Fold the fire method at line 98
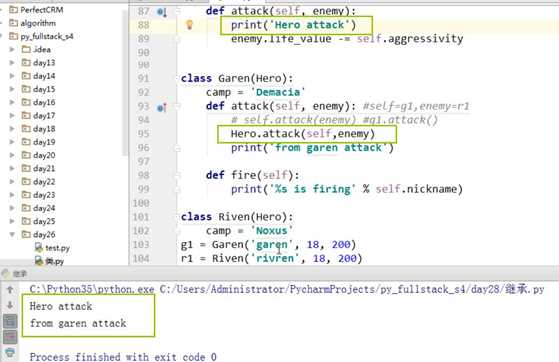559x362 pixels. pos(177,175)
